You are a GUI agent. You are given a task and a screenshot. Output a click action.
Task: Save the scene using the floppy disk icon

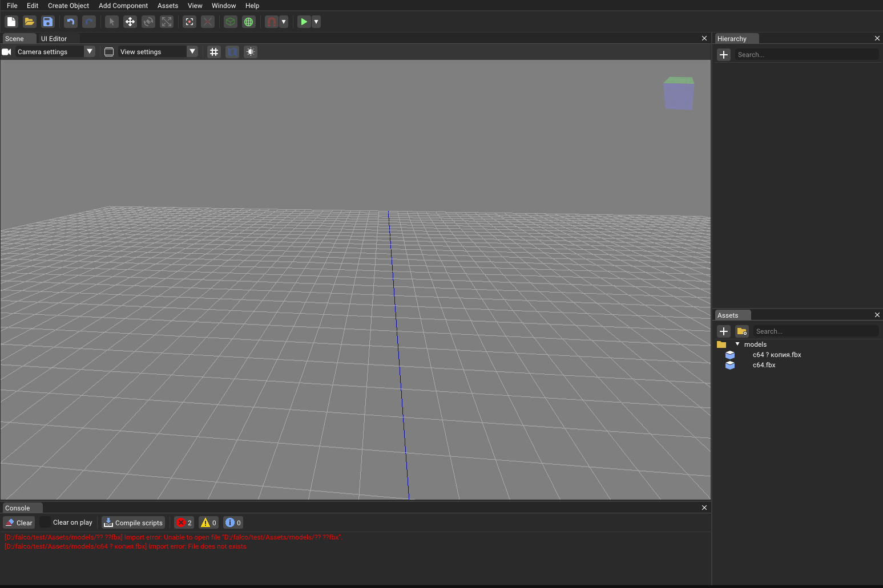[x=48, y=22]
